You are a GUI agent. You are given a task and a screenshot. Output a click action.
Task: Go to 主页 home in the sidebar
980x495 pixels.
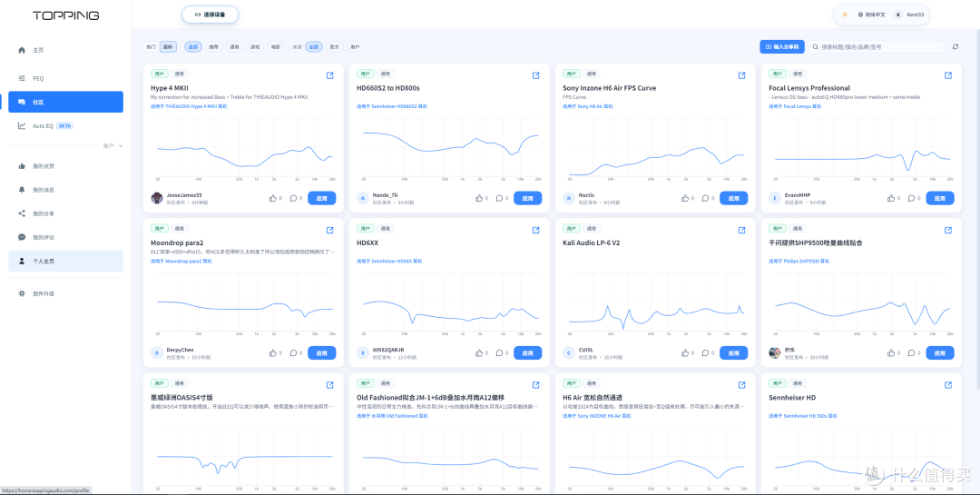[x=65, y=50]
